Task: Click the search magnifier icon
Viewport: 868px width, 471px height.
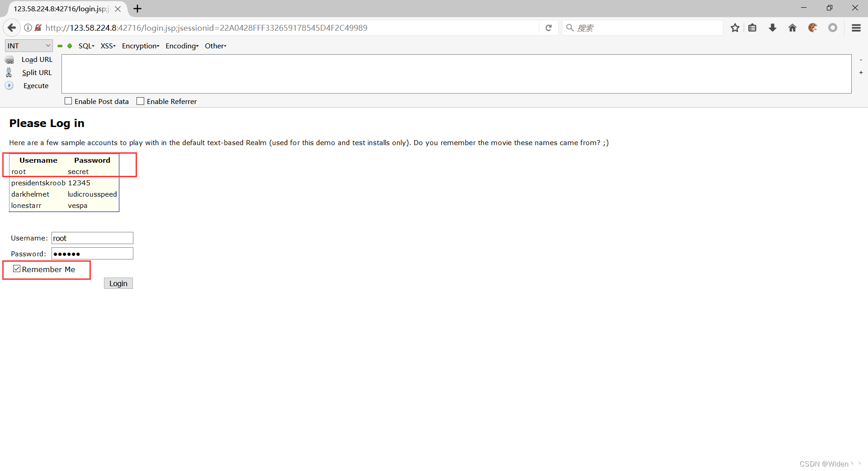Action: coord(570,28)
